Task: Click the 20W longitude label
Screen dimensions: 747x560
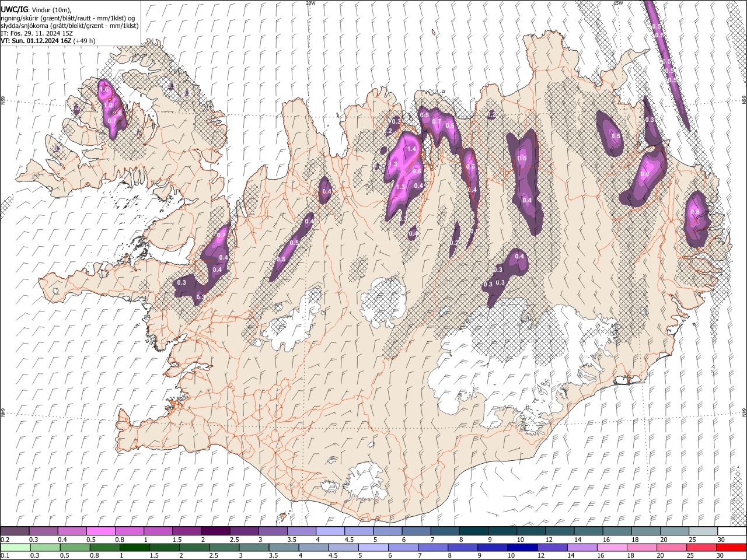Action: click(310, 3)
